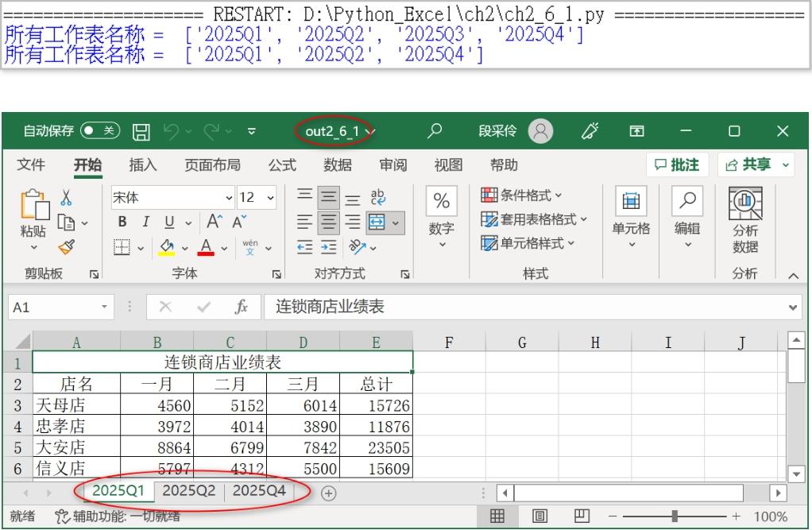Select the Format Painter brush
This screenshot has width=812, height=530.
tap(67, 248)
